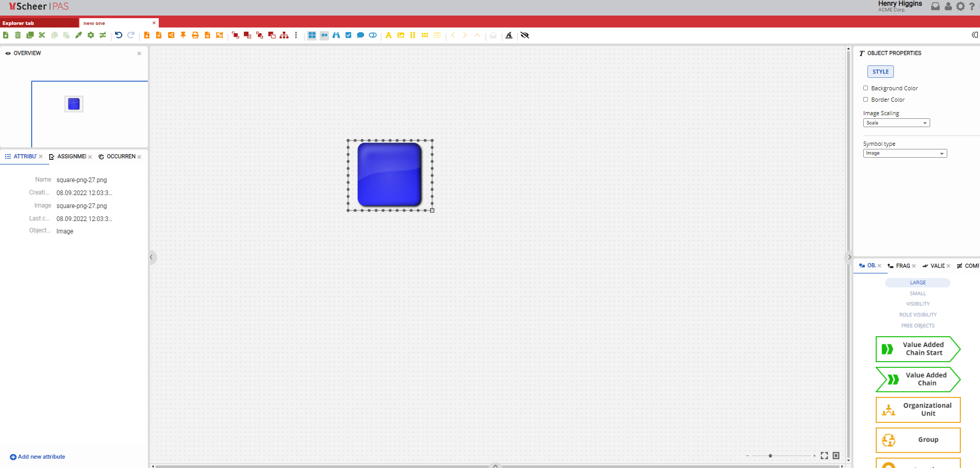This screenshot has width=980, height=468.
Task: Toggle the blue checkbox toolbar icon
Action: pyautogui.click(x=349, y=35)
